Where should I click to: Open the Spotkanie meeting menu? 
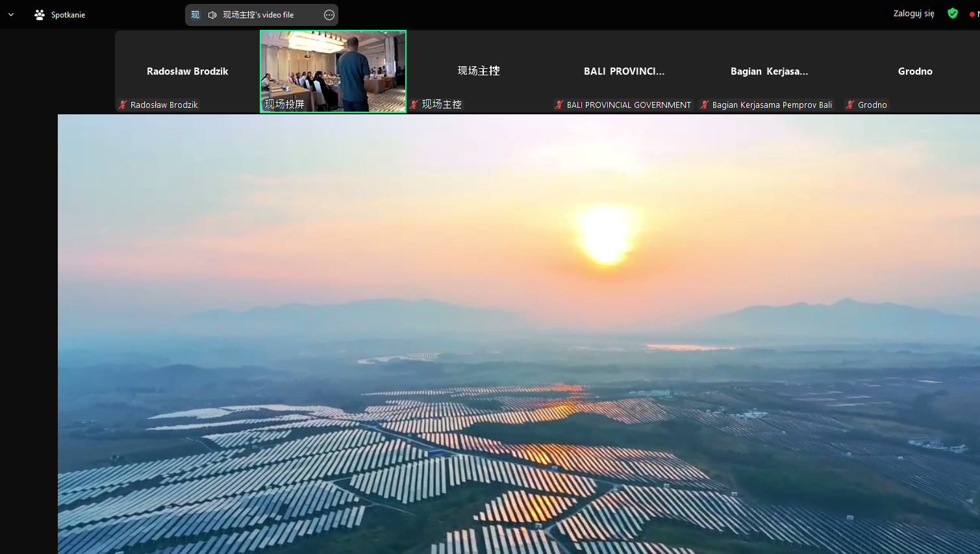[x=60, y=14]
